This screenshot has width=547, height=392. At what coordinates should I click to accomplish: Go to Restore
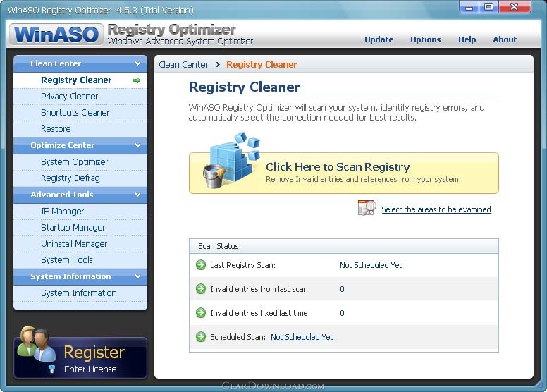click(80, 129)
